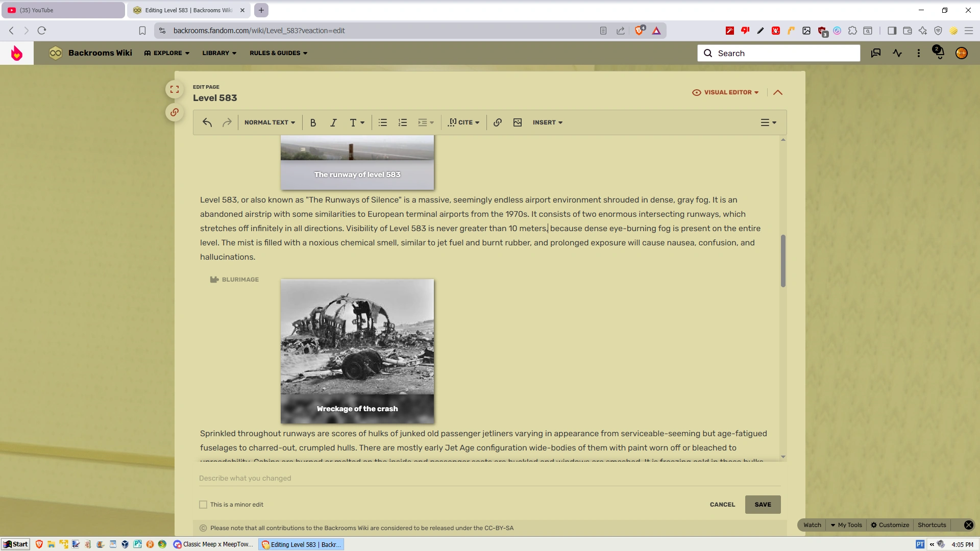Save the Level 583 page edits
This screenshot has width=980, height=551.
point(763,505)
